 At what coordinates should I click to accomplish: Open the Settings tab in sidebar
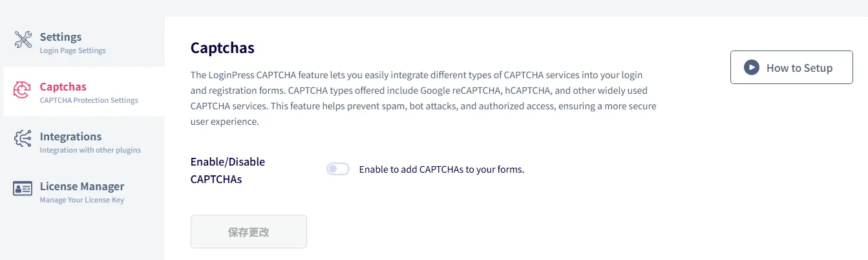[x=84, y=42]
